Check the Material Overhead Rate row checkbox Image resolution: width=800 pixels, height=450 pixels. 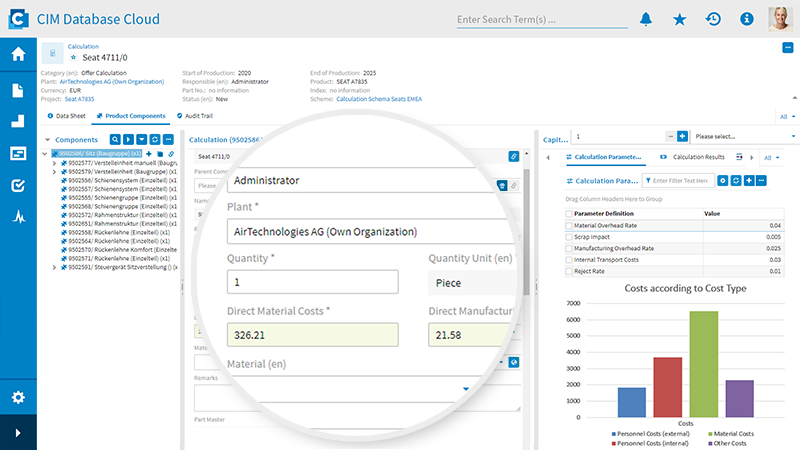[x=570, y=226]
